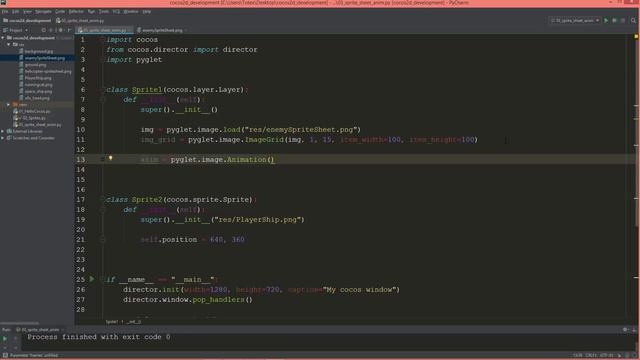Select enemySpriteSheet.png in project tree
The image size is (640, 360).
(44, 58)
